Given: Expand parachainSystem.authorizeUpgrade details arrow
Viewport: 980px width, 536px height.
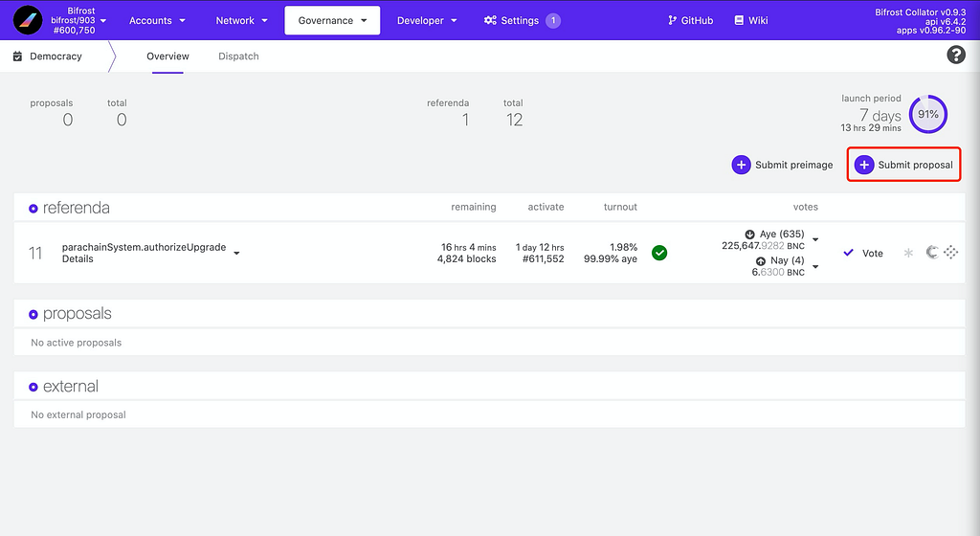Looking at the screenshot, I should (x=237, y=253).
